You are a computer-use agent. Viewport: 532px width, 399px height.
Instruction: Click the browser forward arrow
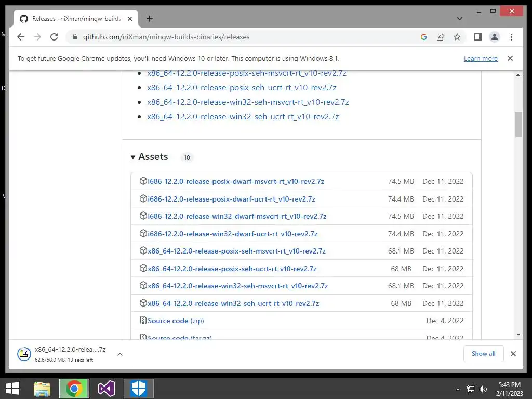tap(37, 37)
